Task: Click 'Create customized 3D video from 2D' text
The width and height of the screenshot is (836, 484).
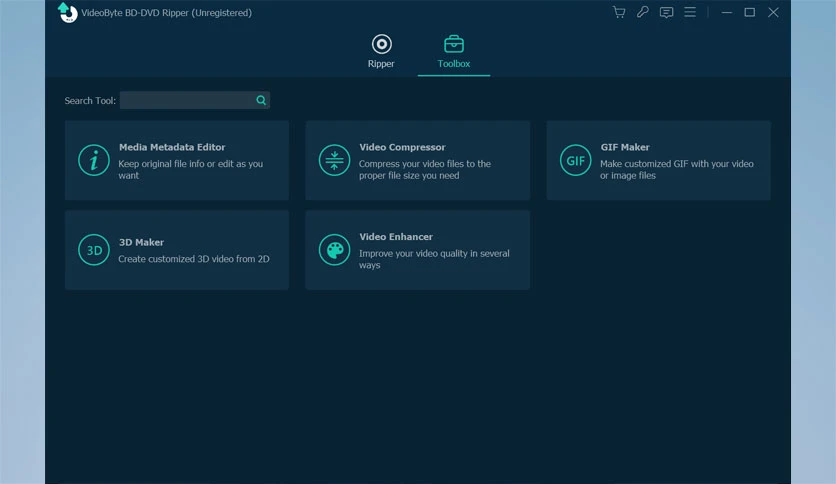Action: coord(194,259)
